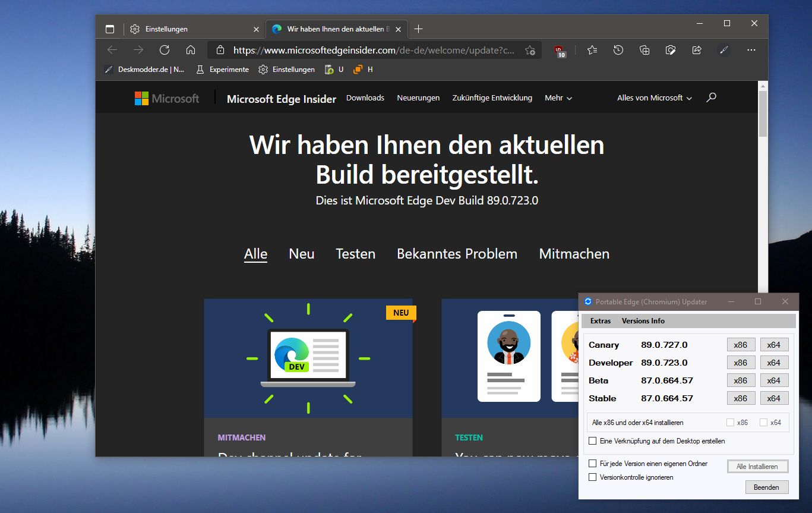Click the page search magnifier icon

711,97
